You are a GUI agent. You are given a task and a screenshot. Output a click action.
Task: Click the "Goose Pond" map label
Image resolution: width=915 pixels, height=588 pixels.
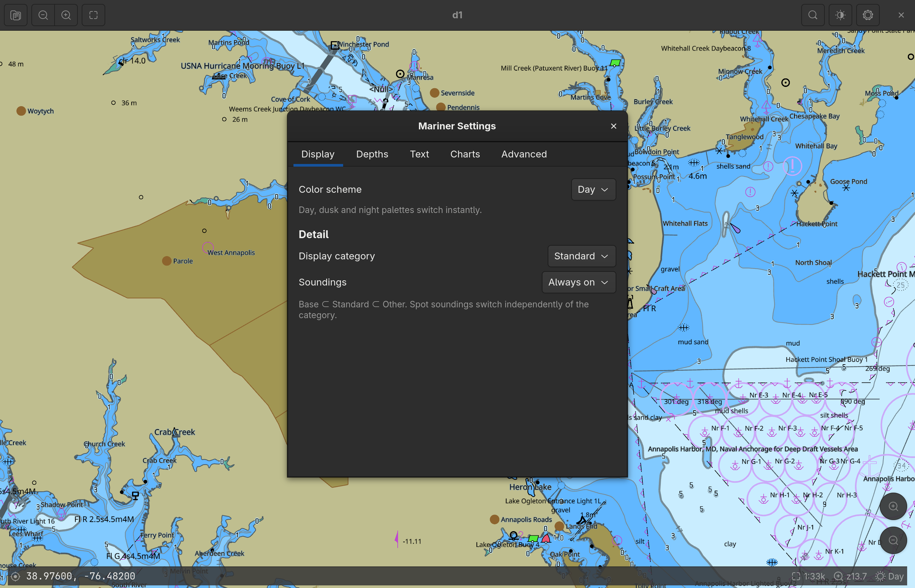click(849, 181)
